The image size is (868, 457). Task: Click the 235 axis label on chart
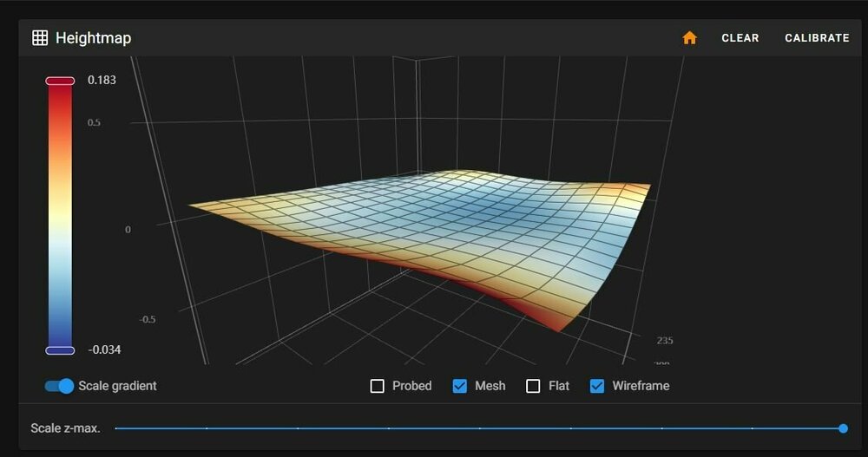[x=665, y=340]
